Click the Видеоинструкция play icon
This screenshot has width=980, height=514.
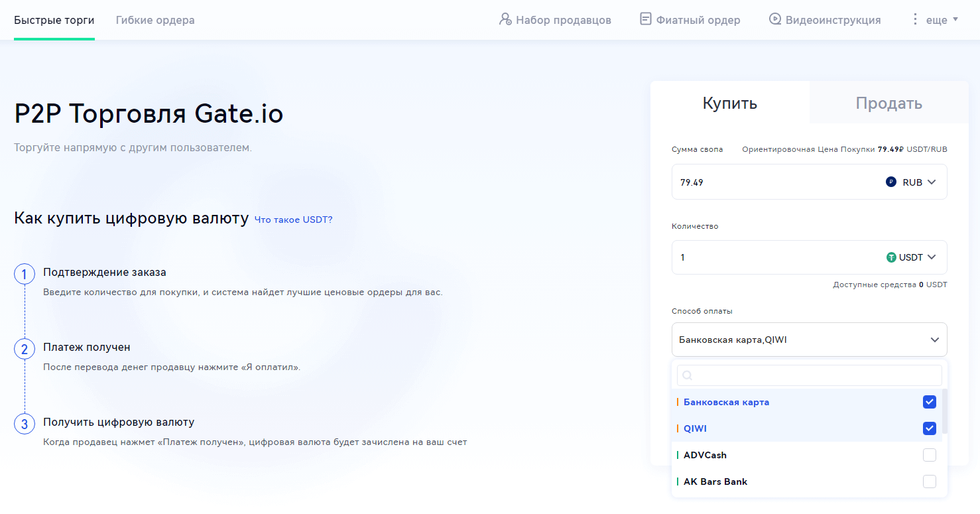pyautogui.click(x=774, y=19)
